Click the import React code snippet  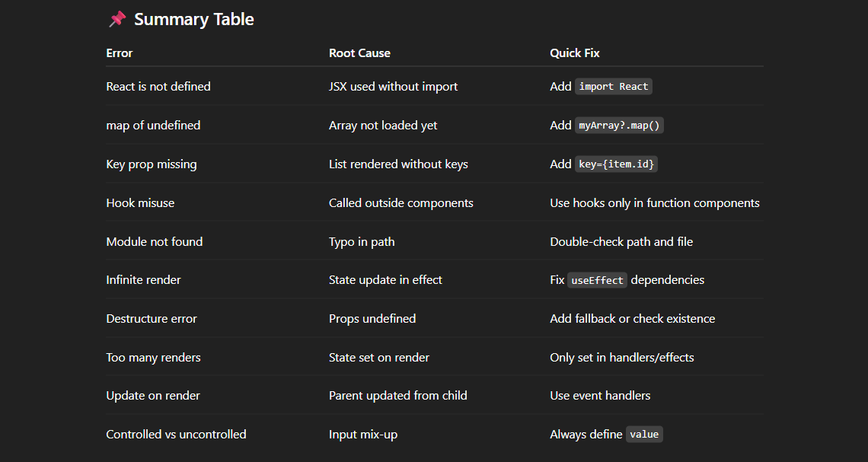point(613,87)
